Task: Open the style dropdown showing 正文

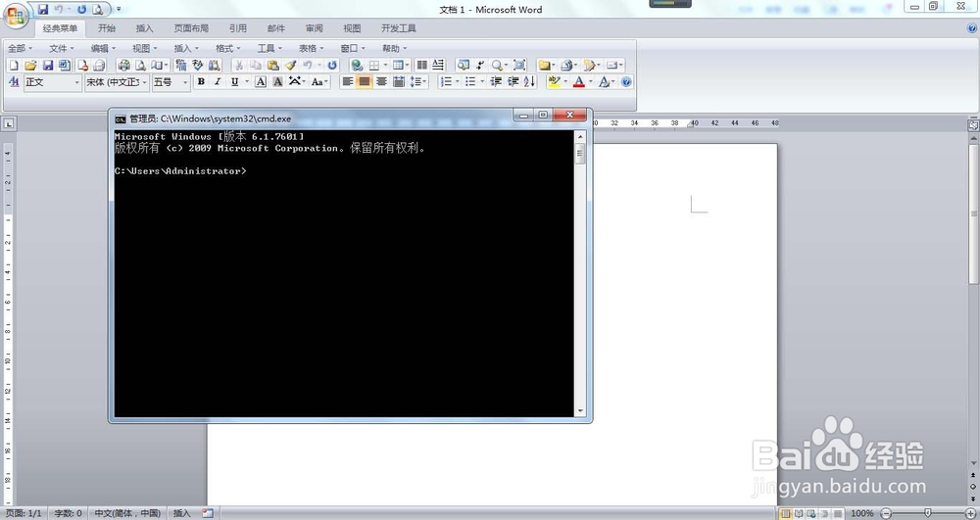Action: pos(76,82)
